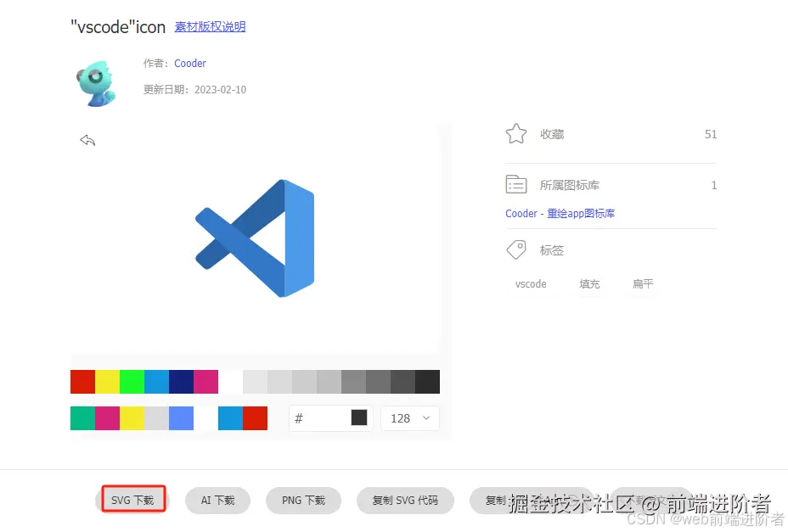Image resolution: width=788 pixels, height=532 pixels.
Task: Select the 扁平 tag
Action: 643,284
